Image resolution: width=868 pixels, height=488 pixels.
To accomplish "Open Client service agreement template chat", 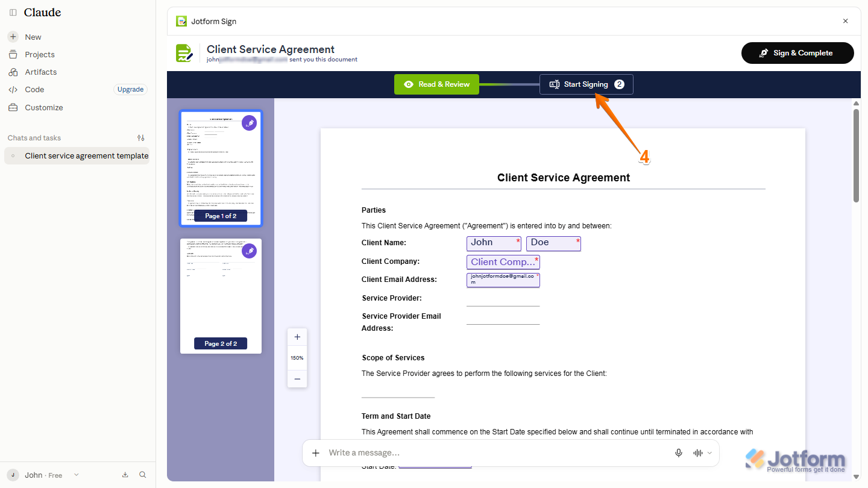I will (77, 155).
